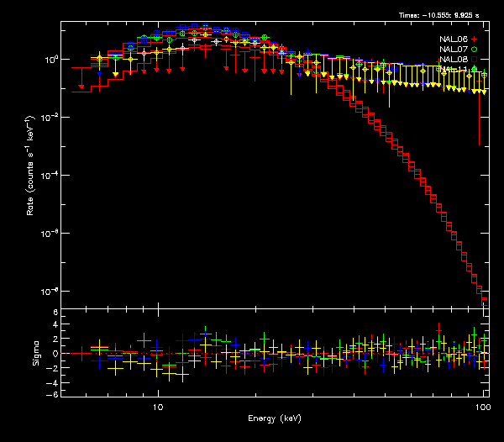The height and width of the screenshot is (442, 504).
Task: Click the 4 tick label on the Sigma axis
Action: point(54,326)
